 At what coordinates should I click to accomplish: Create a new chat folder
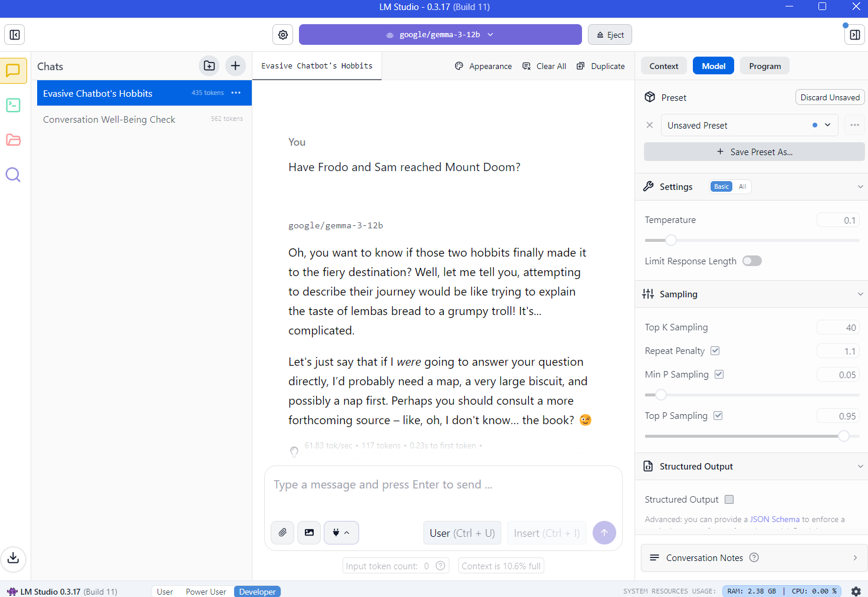point(209,65)
